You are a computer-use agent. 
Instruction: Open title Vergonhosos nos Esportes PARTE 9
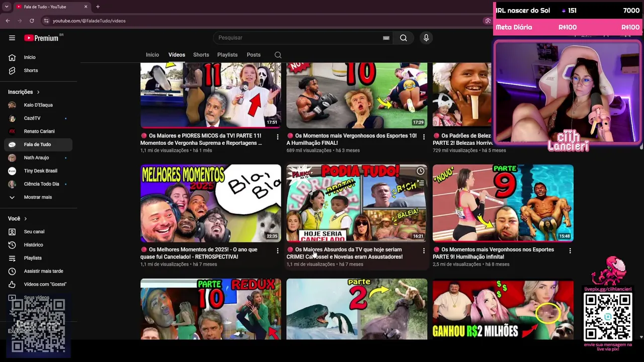[493, 253]
